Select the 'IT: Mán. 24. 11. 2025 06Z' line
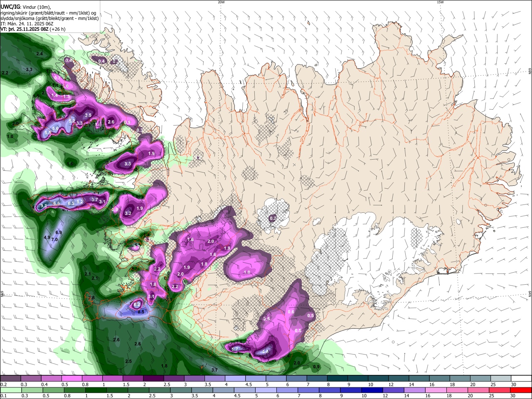 pyautogui.click(x=28, y=24)
